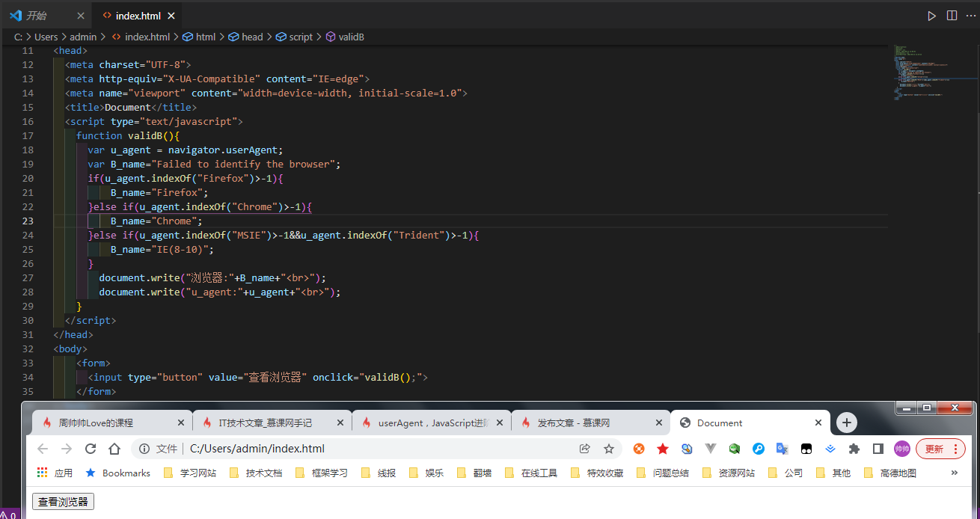Viewport: 980px width, 519px height.
Task: Click the 查看浏览器 page button
Action: [x=63, y=502]
